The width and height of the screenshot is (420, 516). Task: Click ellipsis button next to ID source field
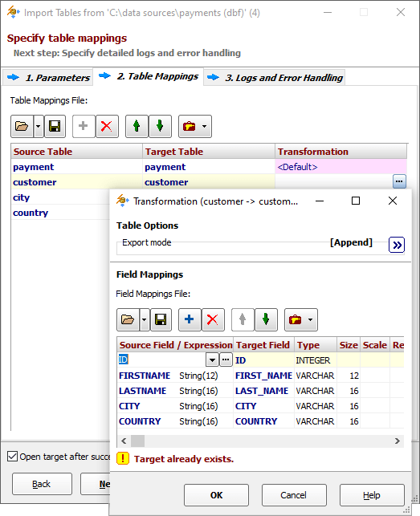coord(226,360)
